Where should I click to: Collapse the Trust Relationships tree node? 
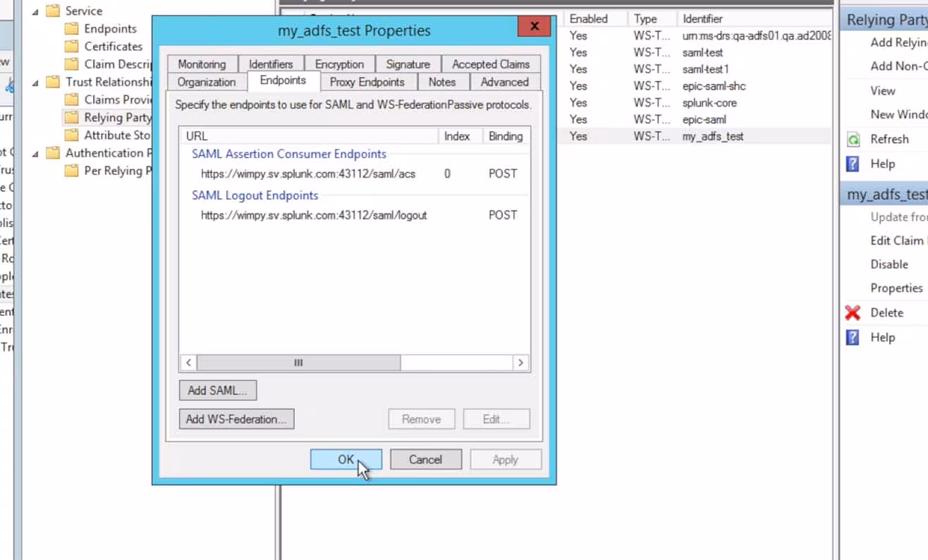[x=35, y=83]
